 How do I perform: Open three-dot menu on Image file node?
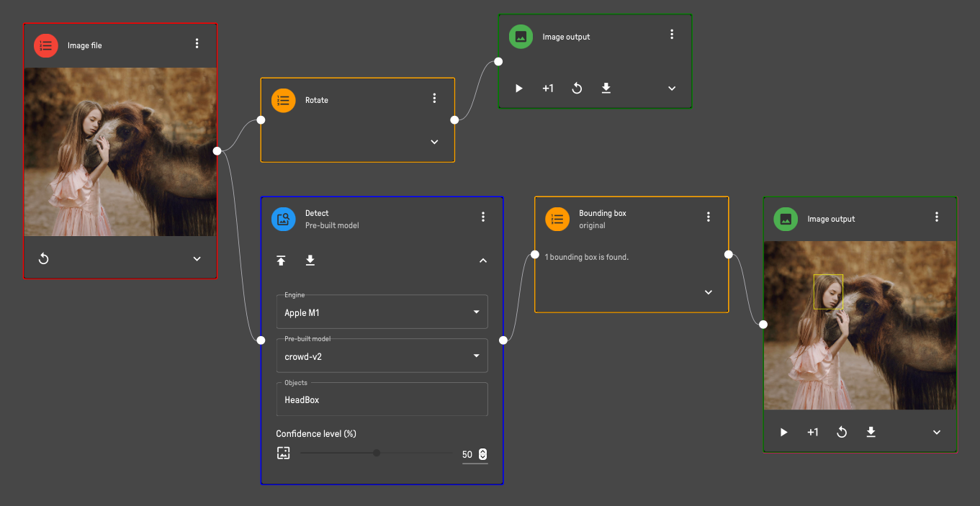click(197, 44)
